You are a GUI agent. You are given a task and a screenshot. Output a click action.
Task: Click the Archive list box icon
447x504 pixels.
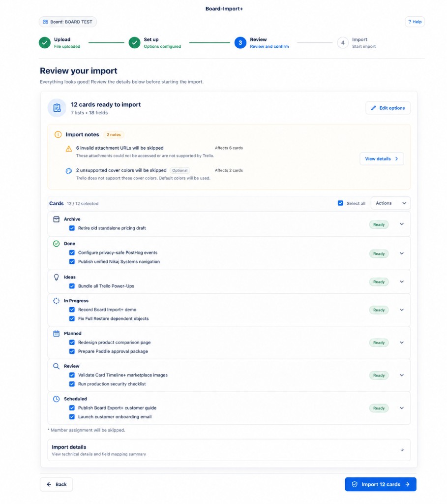click(56, 219)
